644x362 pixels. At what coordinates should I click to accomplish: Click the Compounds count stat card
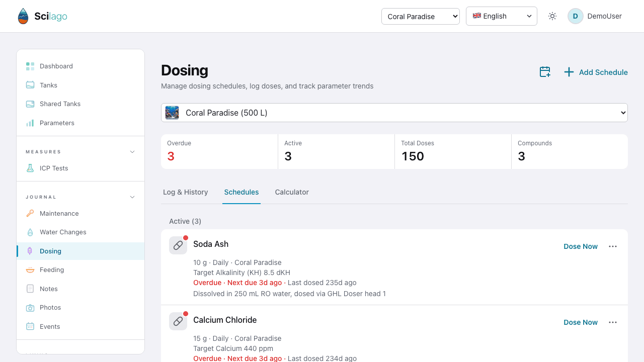coord(570,151)
